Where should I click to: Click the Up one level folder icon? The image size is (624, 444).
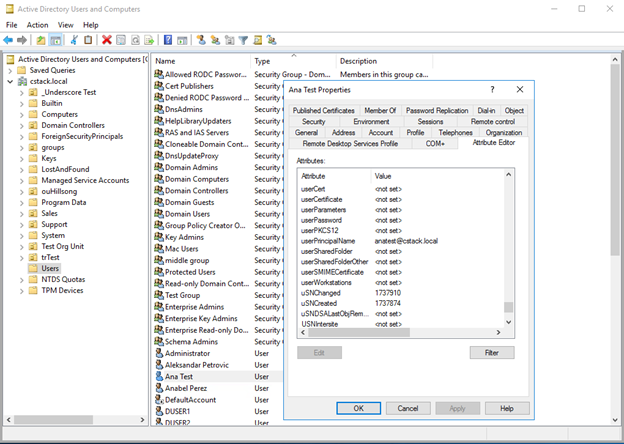41,40
